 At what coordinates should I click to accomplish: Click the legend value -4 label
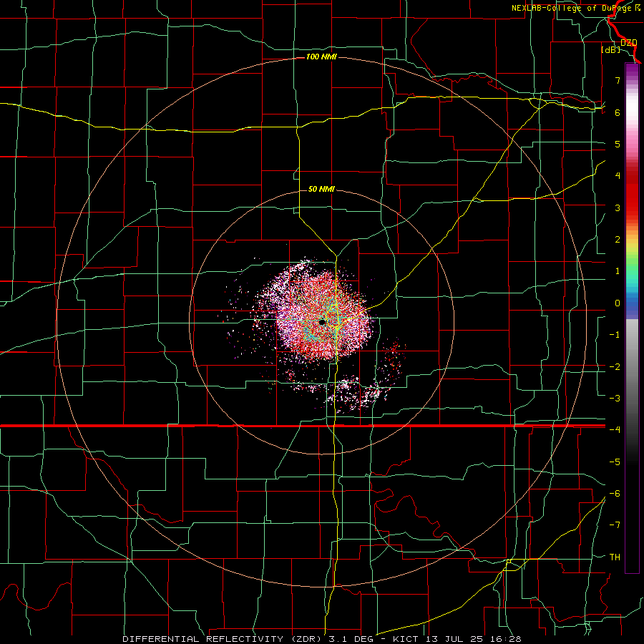pyautogui.click(x=615, y=429)
